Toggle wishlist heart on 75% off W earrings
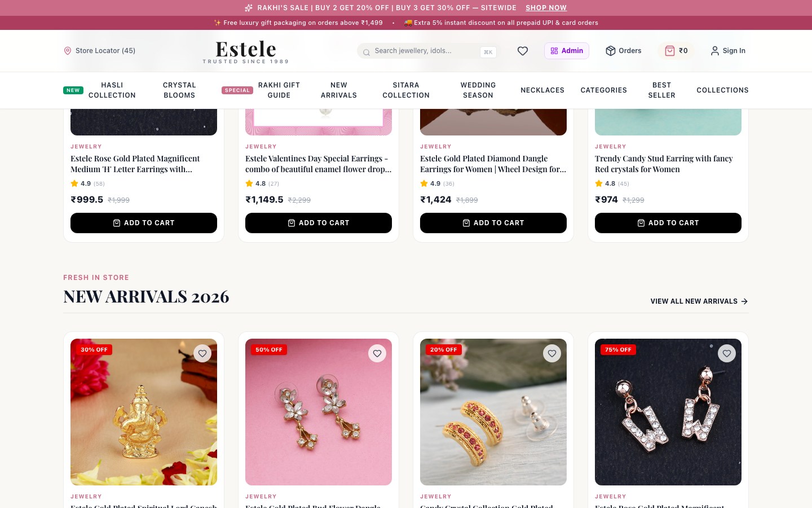This screenshot has width=812, height=508. [x=727, y=353]
